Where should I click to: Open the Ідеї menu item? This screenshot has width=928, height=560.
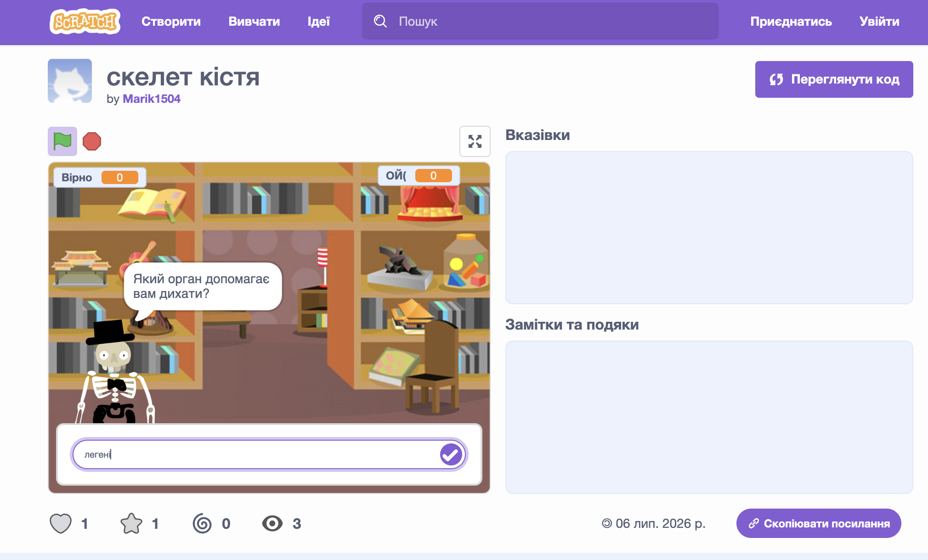319,22
